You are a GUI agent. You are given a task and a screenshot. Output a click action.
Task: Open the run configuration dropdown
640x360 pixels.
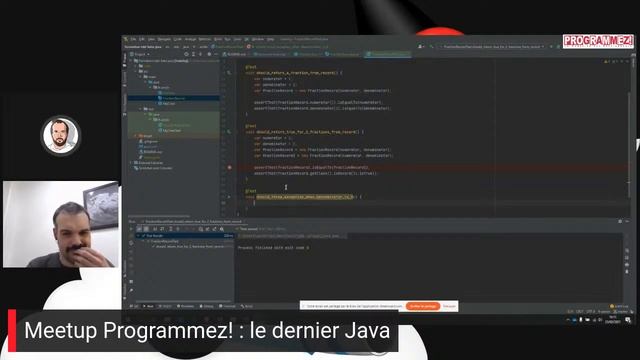(x=492, y=47)
